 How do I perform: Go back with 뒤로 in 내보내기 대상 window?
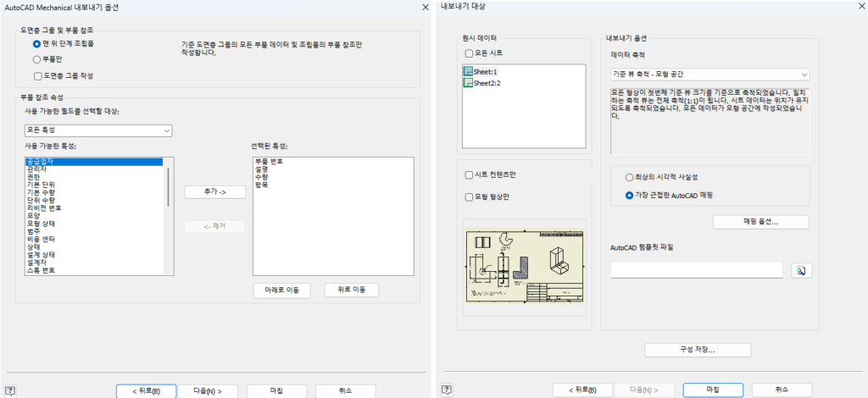click(582, 390)
